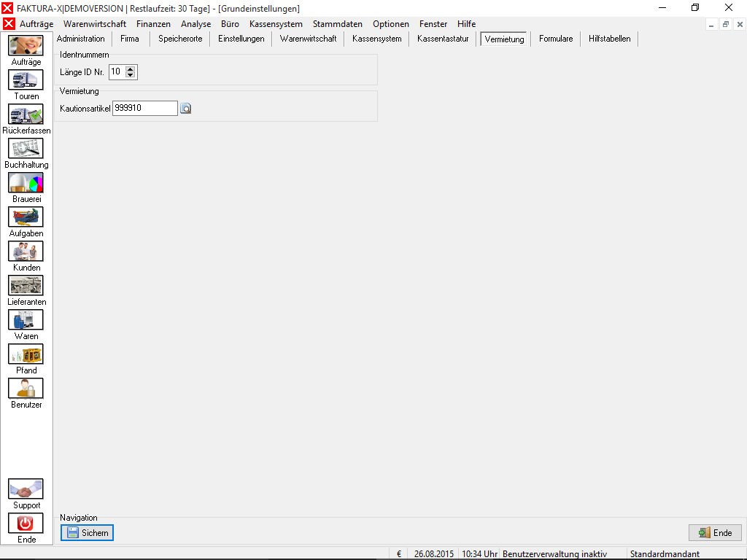
Task: Minimize the inner Grundeinstellungen window
Action: coord(711,24)
